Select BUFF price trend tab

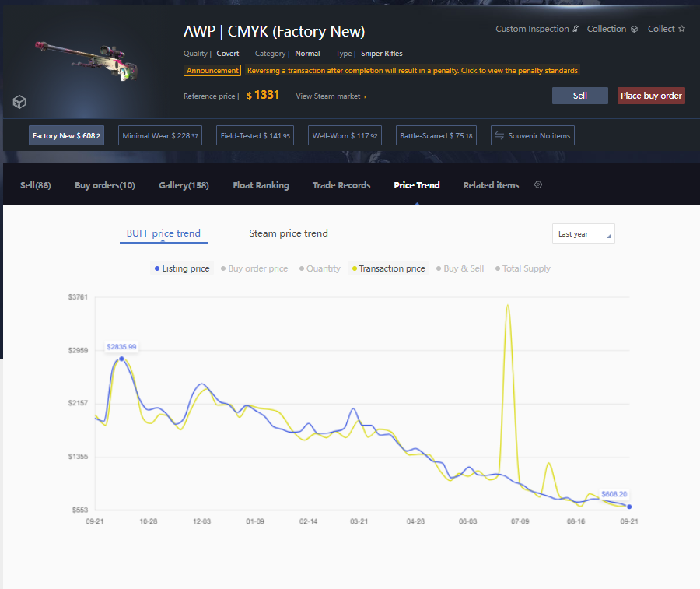tap(163, 233)
